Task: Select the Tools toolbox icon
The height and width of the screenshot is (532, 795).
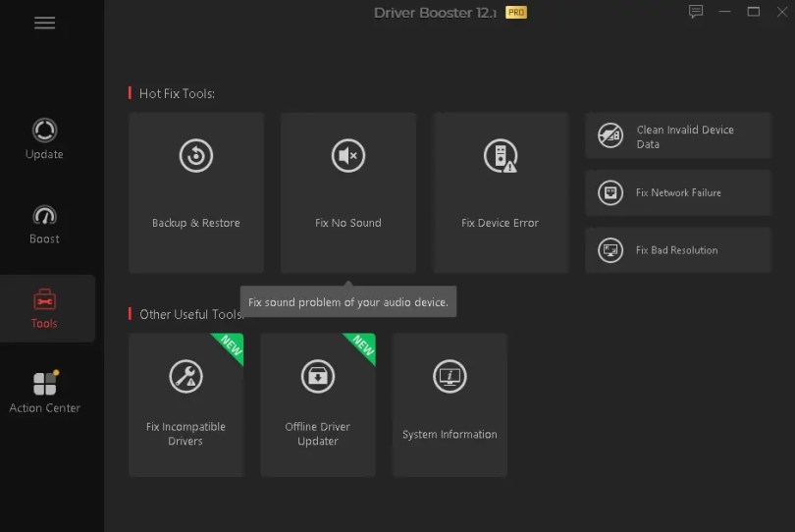Action: pos(44,299)
